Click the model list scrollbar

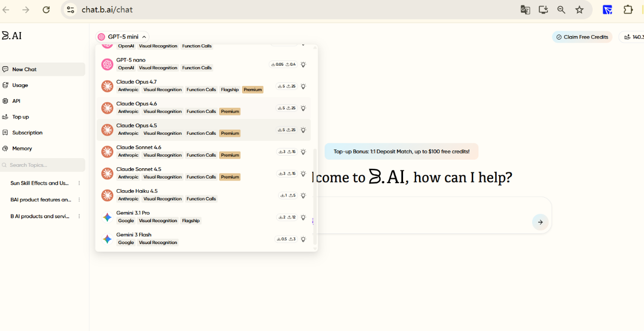pos(315,196)
